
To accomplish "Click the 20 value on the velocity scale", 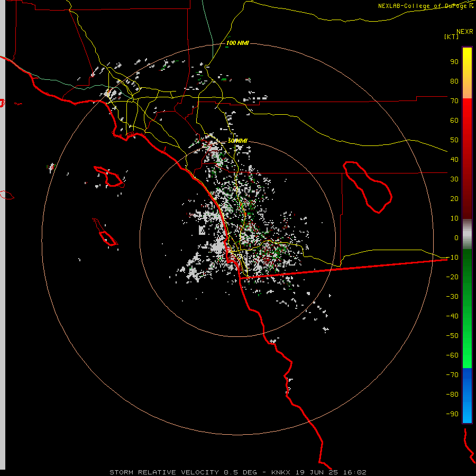I will [x=454, y=199].
